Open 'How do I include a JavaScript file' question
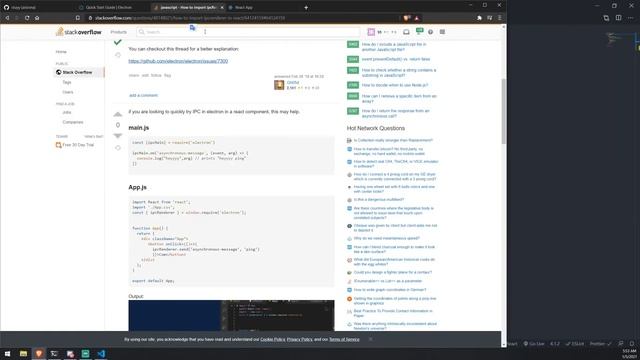 [x=394, y=47]
